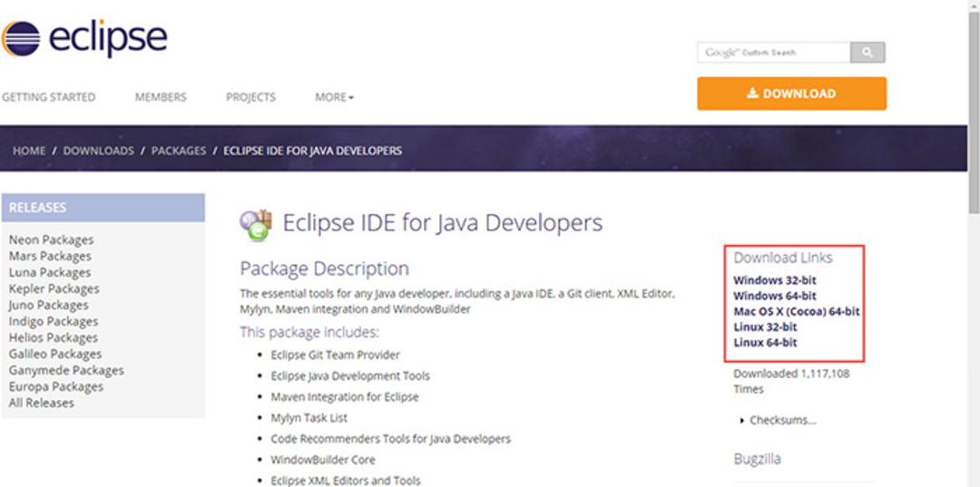The width and height of the screenshot is (980, 487).
Task: Click the search magnifier button
Action: (x=867, y=53)
